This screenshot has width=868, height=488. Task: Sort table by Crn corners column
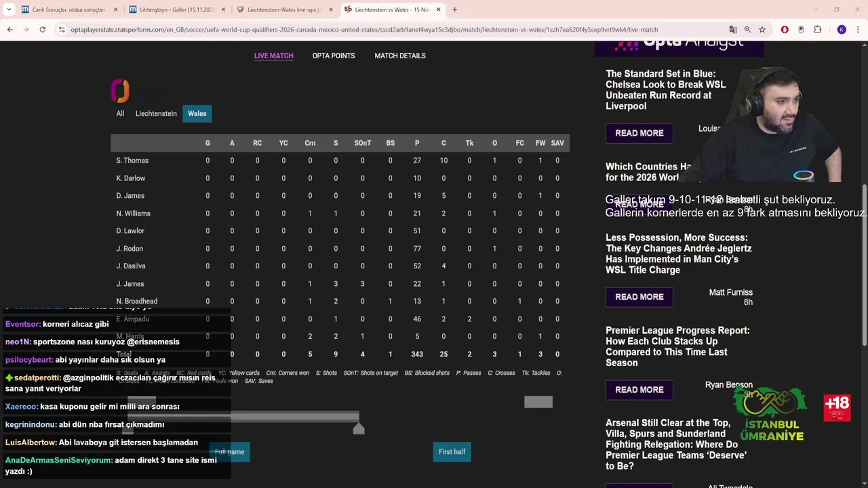(x=310, y=143)
